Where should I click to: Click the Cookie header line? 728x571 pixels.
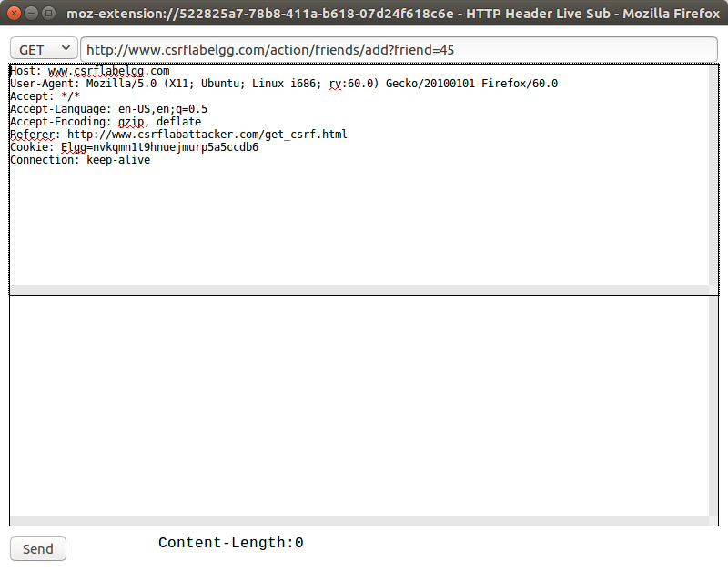pos(134,147)
